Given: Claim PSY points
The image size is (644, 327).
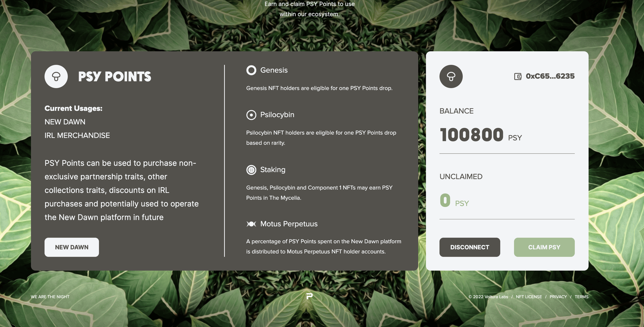Looking at the screenshot, I should click(x=544, y=247).
